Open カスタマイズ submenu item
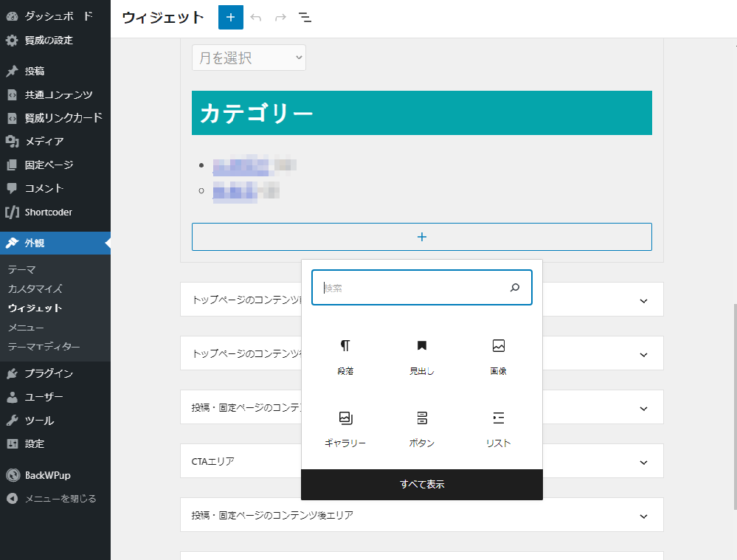This screenshot has height=560, width=737. coord(35,288)
